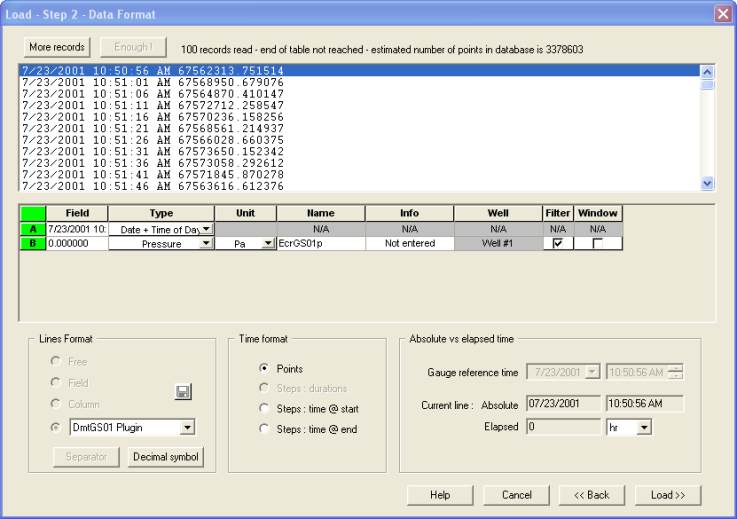
Task: Click the Decimal symbol button
Action: 165,458
